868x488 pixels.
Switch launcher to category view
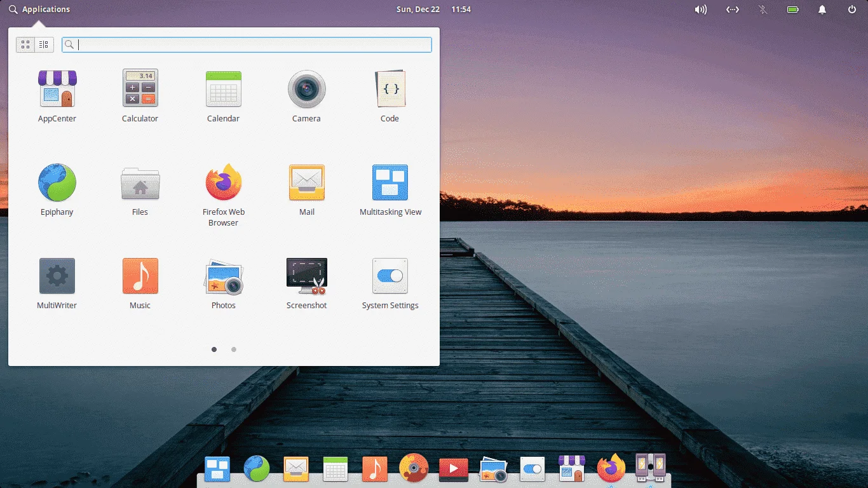[44, 44]
